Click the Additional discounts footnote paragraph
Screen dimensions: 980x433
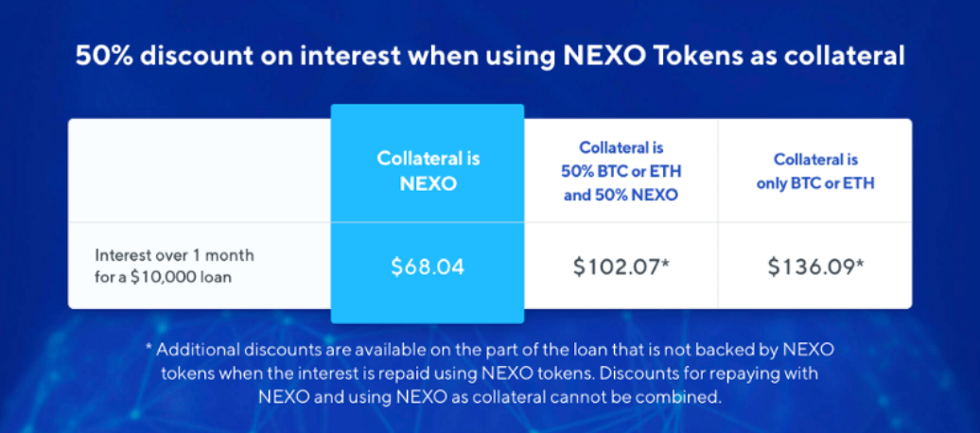click(x=489, y=373)
